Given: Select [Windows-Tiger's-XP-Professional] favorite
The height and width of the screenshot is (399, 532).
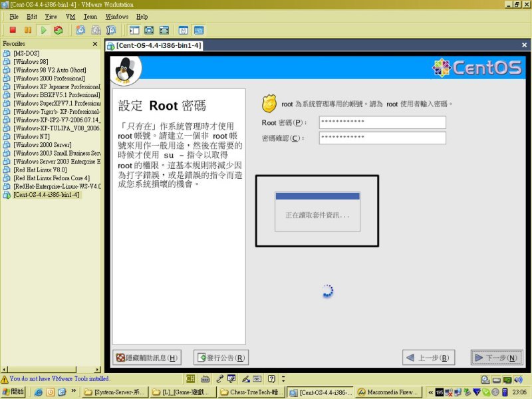Looking at the screenshot, I should pyautogui.click(x=57, y=112).
